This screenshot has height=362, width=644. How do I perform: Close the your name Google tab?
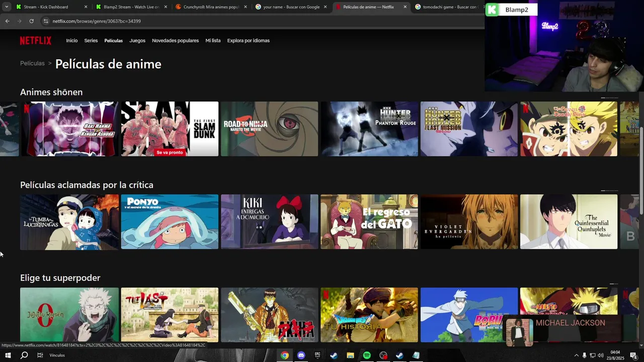[x=325, y=7]
